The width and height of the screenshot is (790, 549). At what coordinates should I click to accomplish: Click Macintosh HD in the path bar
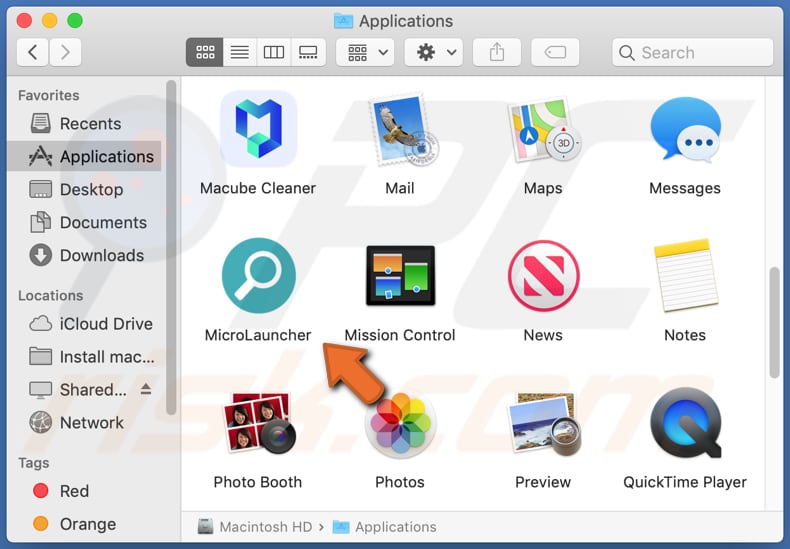pyautogui.click(x=255, y=527)
